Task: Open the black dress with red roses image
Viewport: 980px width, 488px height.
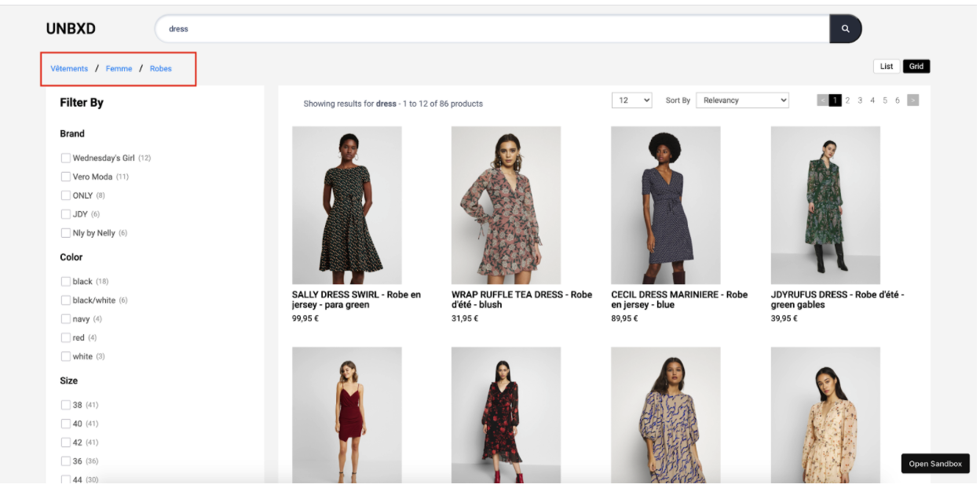Action: [x=506, y=415]
